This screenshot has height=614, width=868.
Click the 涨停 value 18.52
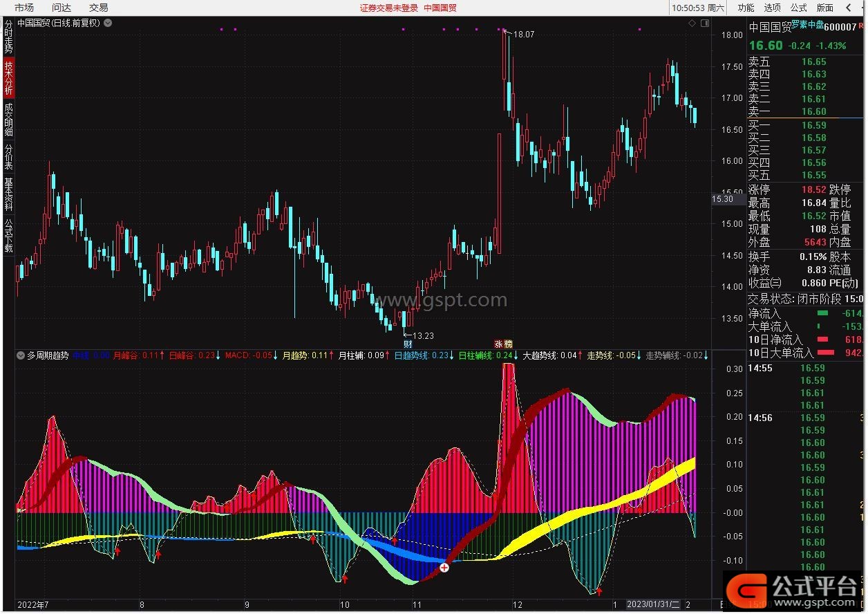click(x=813, y=189)
